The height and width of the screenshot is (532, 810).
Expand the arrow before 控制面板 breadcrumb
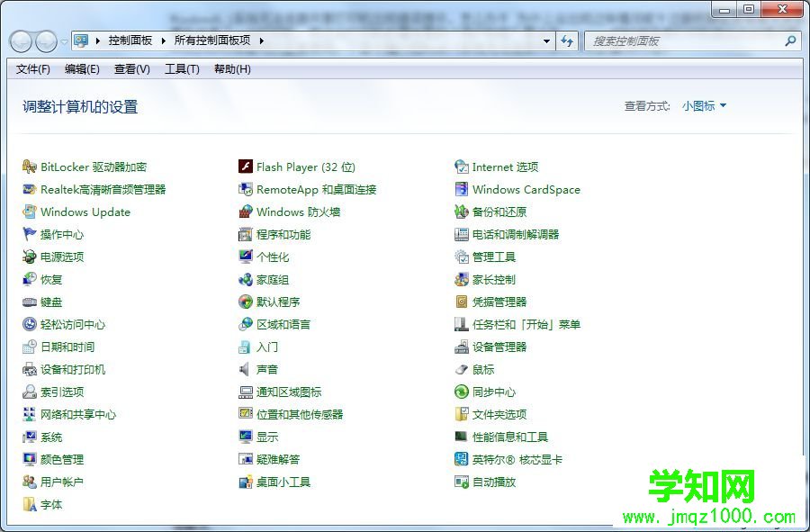[98, 41]
